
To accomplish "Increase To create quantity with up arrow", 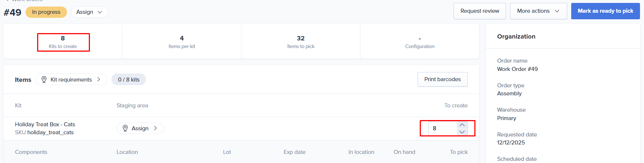I will (x=462, y=125).
